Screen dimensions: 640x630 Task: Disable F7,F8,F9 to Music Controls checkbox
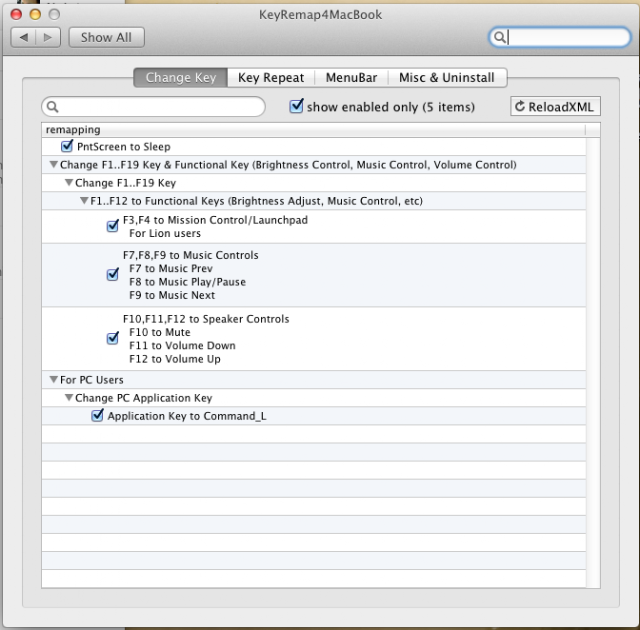click(113, 274)
